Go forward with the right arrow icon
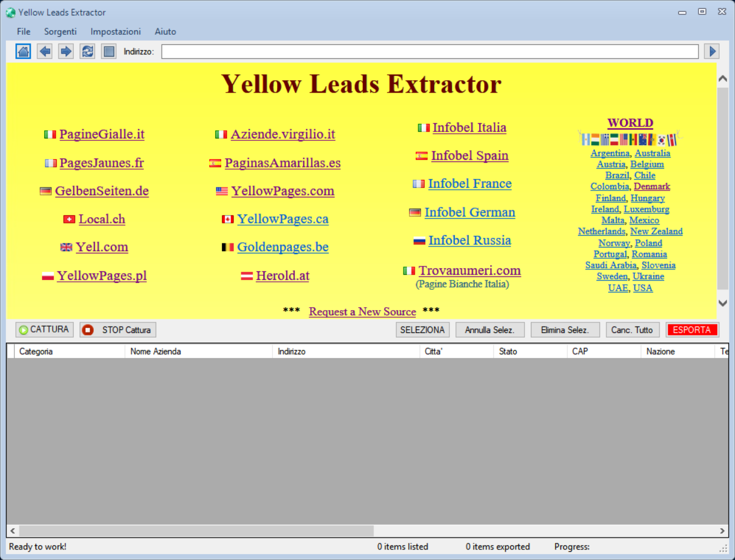 66,51
